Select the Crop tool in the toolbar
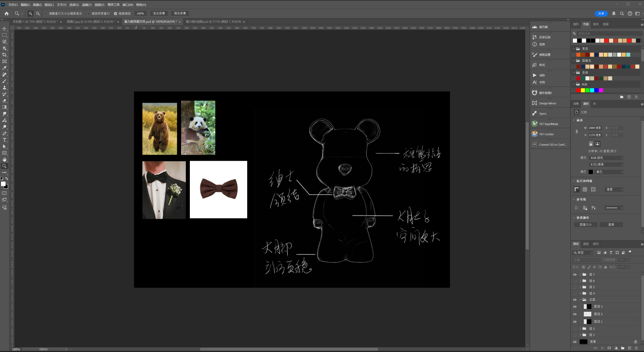Image resolution: width=644 pixels, height=352 pixels. coord(4,55)
